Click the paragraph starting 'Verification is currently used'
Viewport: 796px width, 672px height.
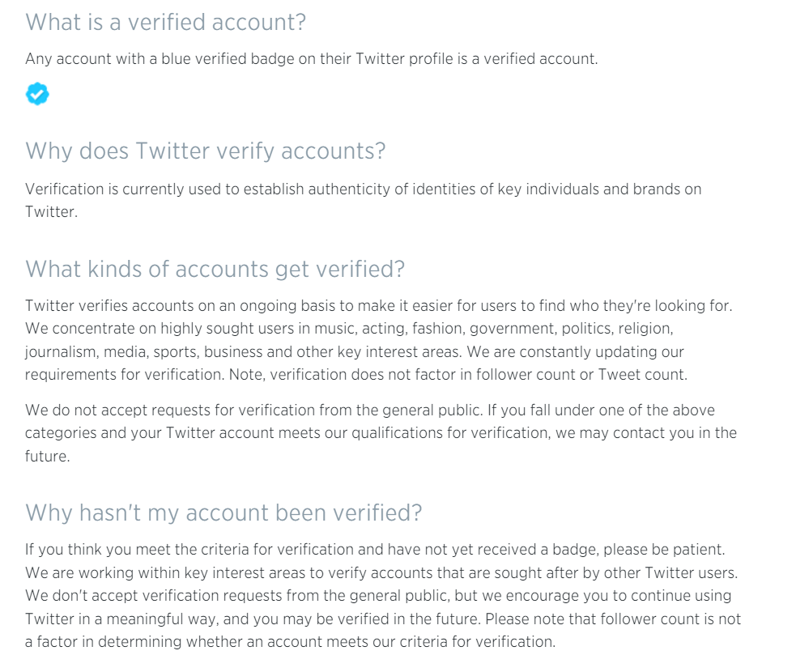coord(364,200)
